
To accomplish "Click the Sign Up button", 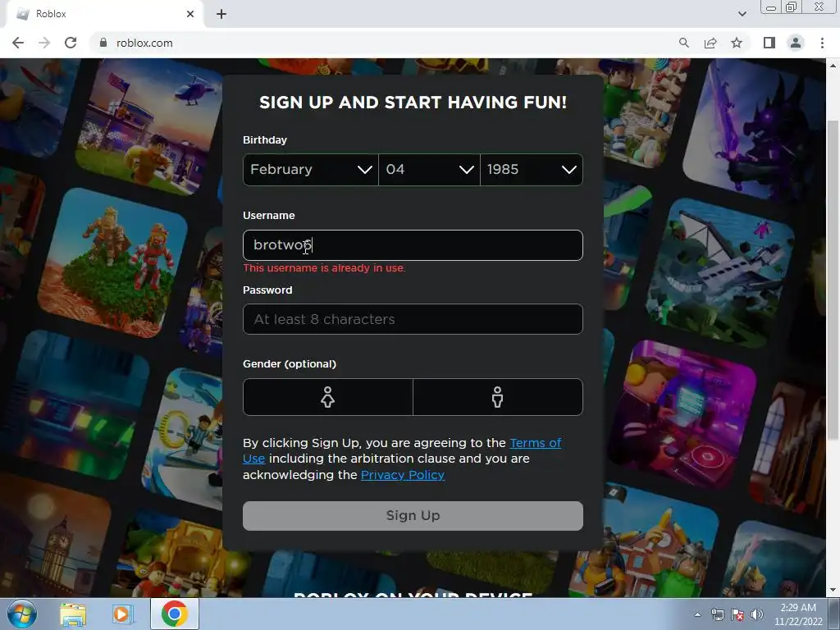I will tap(413, 516).
